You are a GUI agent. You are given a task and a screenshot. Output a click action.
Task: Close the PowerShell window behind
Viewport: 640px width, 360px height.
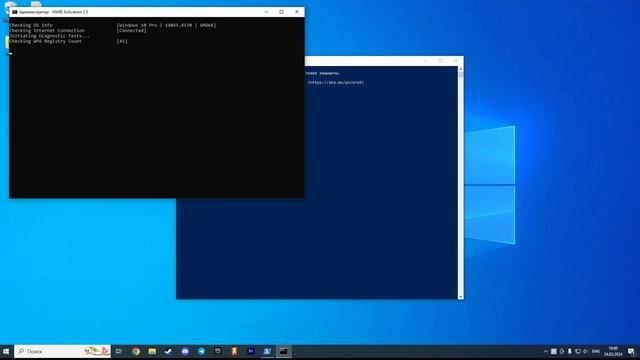[x=456, y=61]
